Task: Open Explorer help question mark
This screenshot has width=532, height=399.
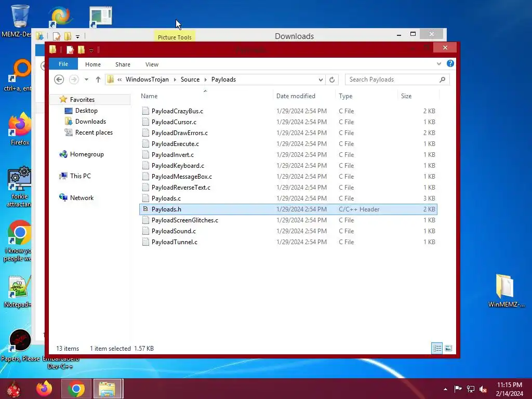Action: click(450, 63)
